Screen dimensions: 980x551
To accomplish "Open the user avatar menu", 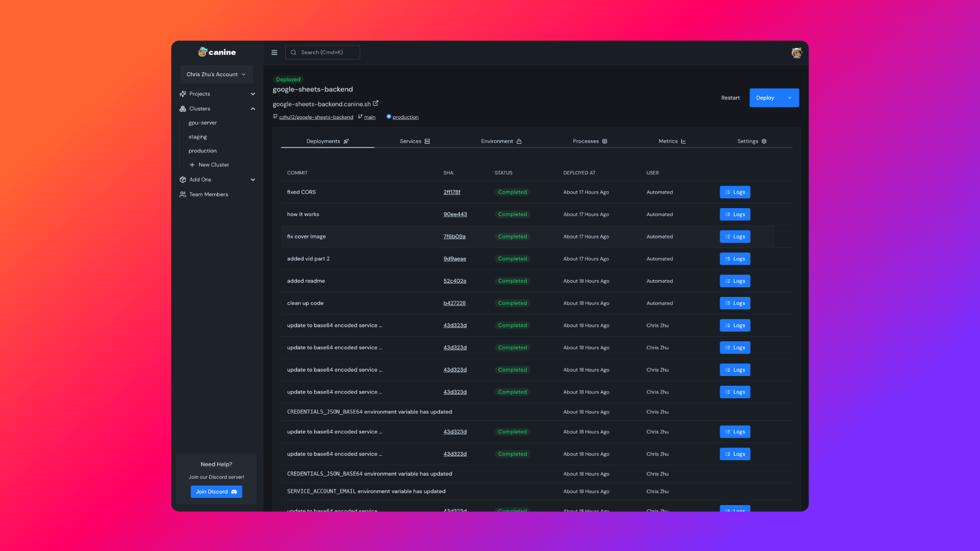I will pos(796,53).
